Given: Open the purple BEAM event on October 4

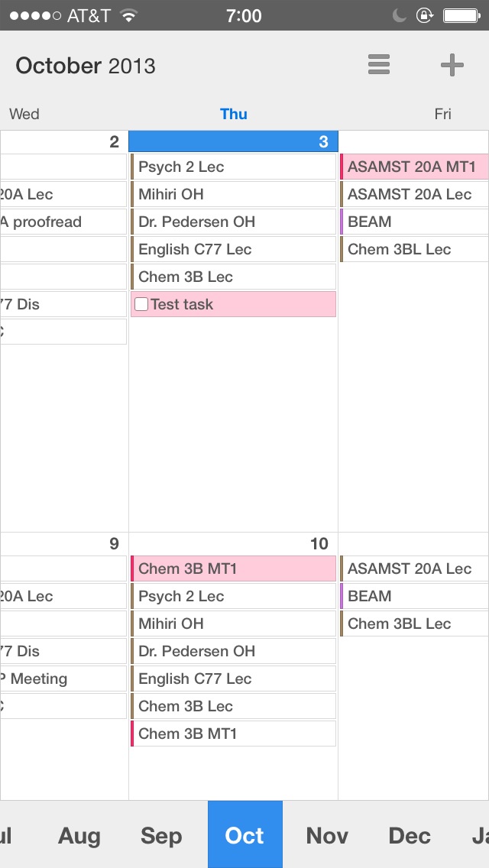Looking at the screenshot, I should pyautogui.click(x=414, y=222).
